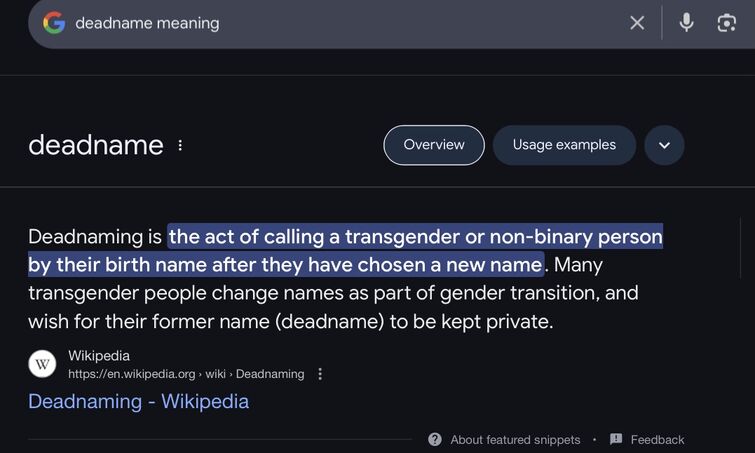Screen dimensions: 755x453
Task: Click the Google logo in search bar
Action: tap(54, 23)
